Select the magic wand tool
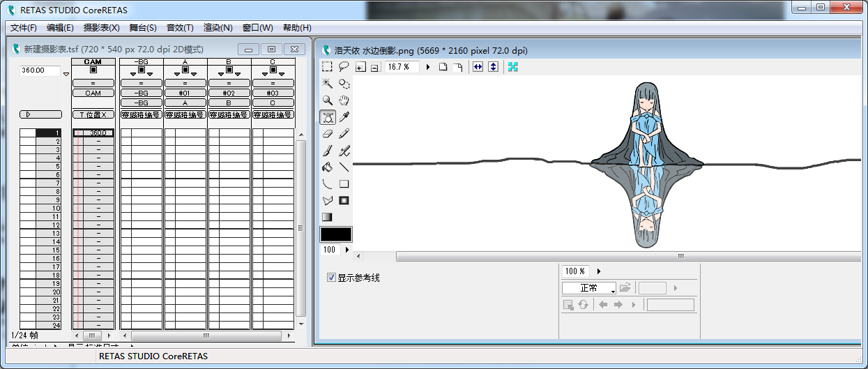Screen dimensions: 868x369 327,84
